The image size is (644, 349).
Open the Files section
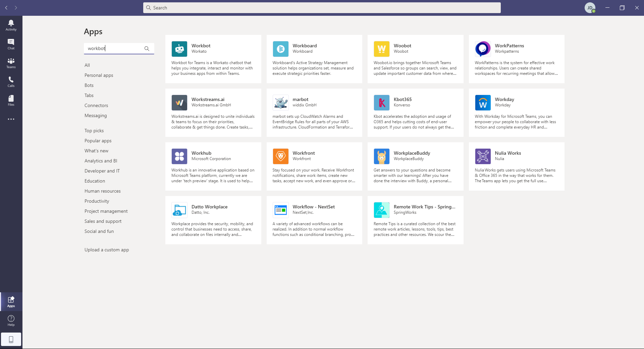(x=11, y=100)
